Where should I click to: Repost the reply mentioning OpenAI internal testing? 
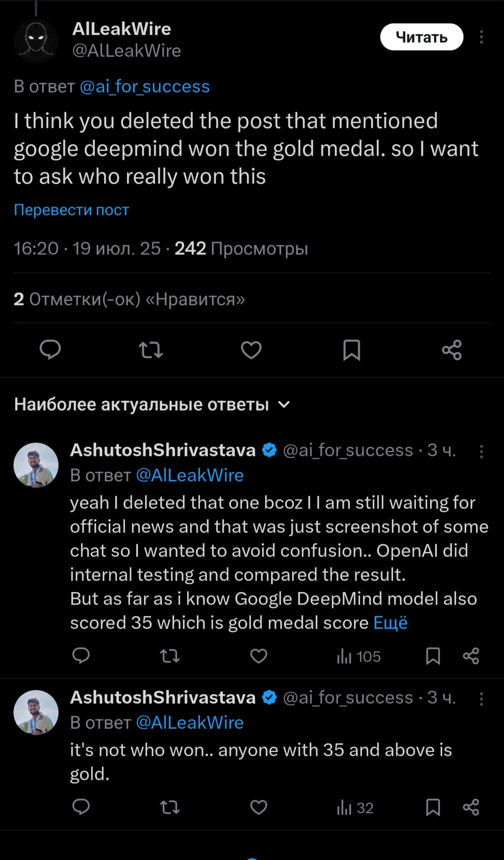pyautogui.click(x=170, y=656)
